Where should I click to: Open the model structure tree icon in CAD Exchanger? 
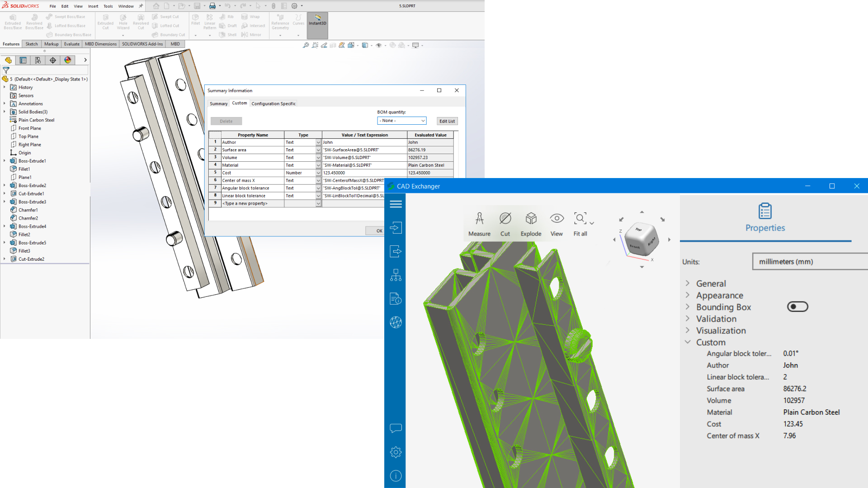point(396,275)
